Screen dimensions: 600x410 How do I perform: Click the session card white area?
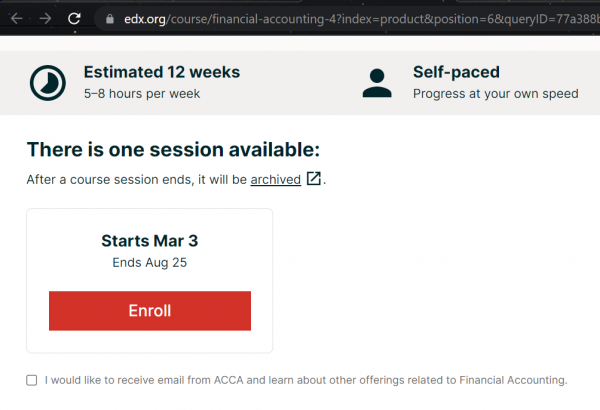(x=150, y=281)
